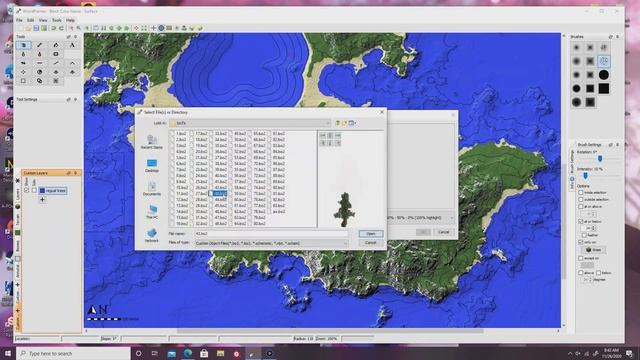Click the create new folder icon in dialog
The height and width of the screenshot is (360, 640).
pos(344,123)
